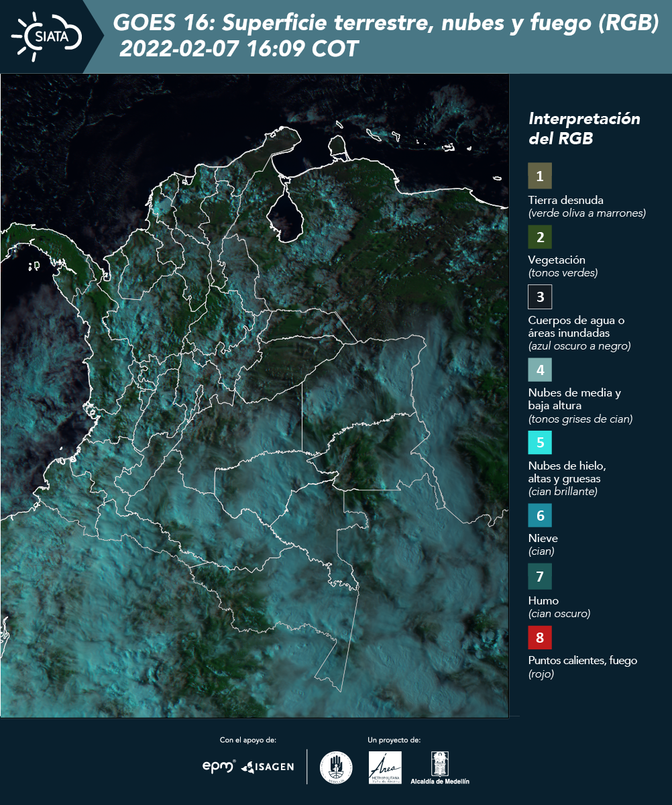672x805 pixels.
Task: Click the "Cuerpos de agua o áreas inundadas" label
Action: pos(576,327)
